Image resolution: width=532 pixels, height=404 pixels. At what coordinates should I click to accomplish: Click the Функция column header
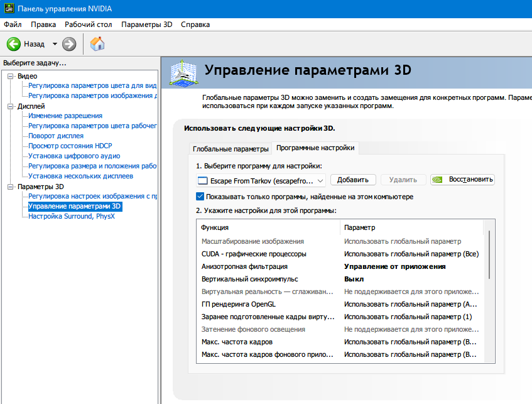click(268, 227)
